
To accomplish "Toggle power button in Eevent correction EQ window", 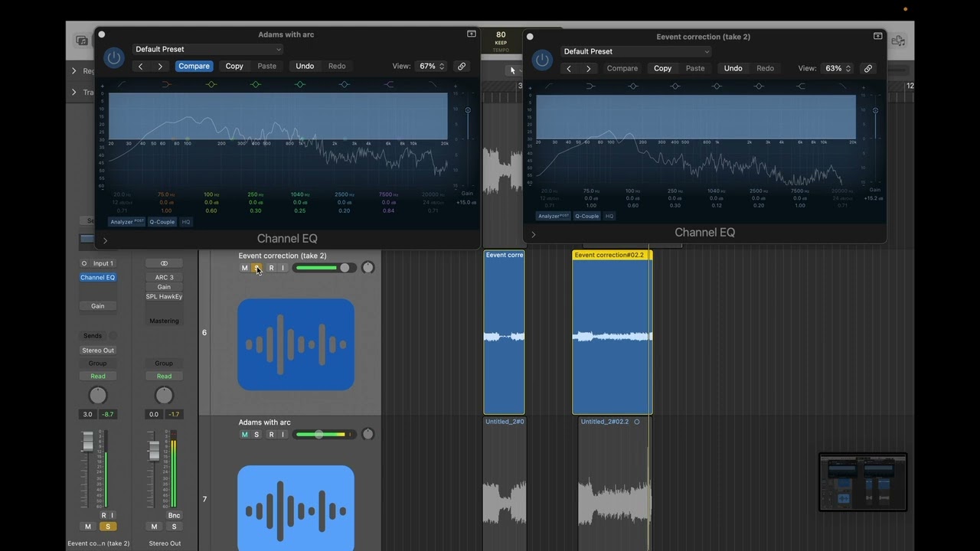I will click(x=542, y=60).
